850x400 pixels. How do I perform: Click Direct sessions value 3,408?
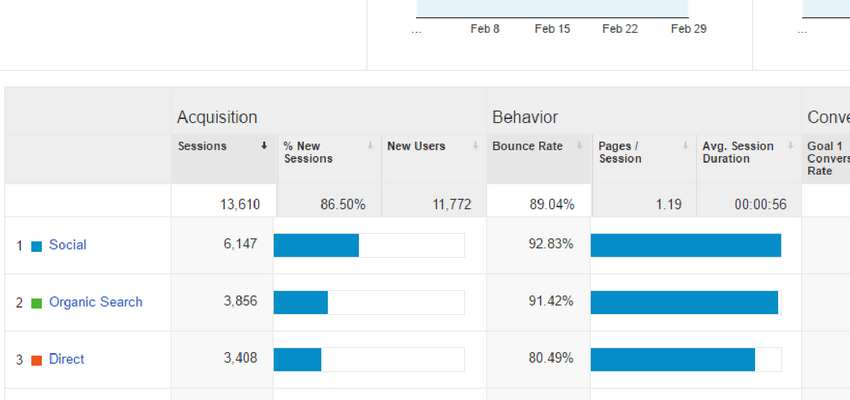point(240,358)
